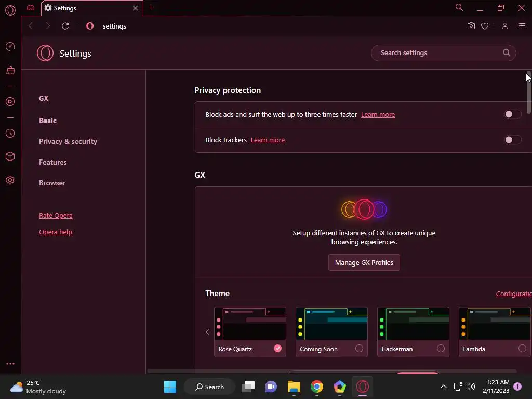Viewport: 532px width, 399px height.
Task: Click Learn more beside Block trackers
Action: pyautogui.click(x=268, y=140)
